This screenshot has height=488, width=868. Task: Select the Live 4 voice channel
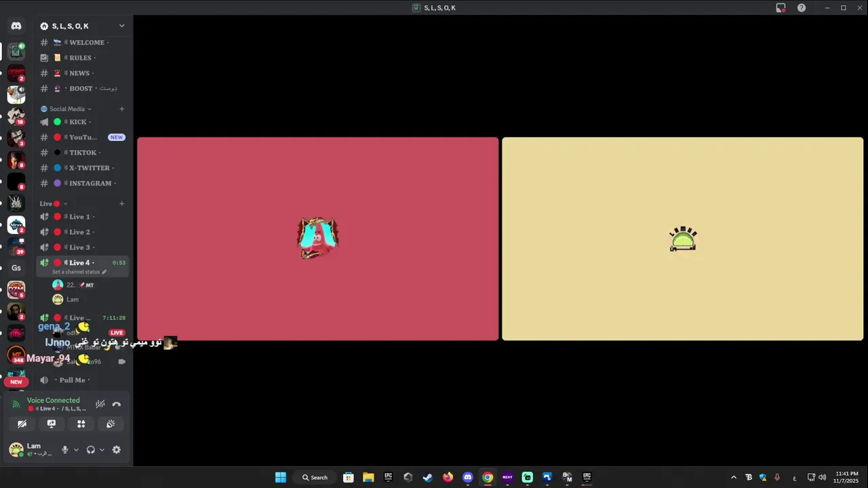[83, 262]
